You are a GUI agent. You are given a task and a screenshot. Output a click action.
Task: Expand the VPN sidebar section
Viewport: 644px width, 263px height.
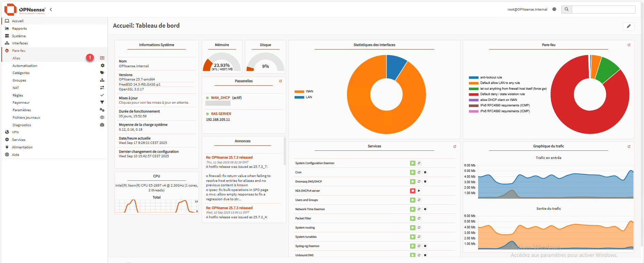15,132
